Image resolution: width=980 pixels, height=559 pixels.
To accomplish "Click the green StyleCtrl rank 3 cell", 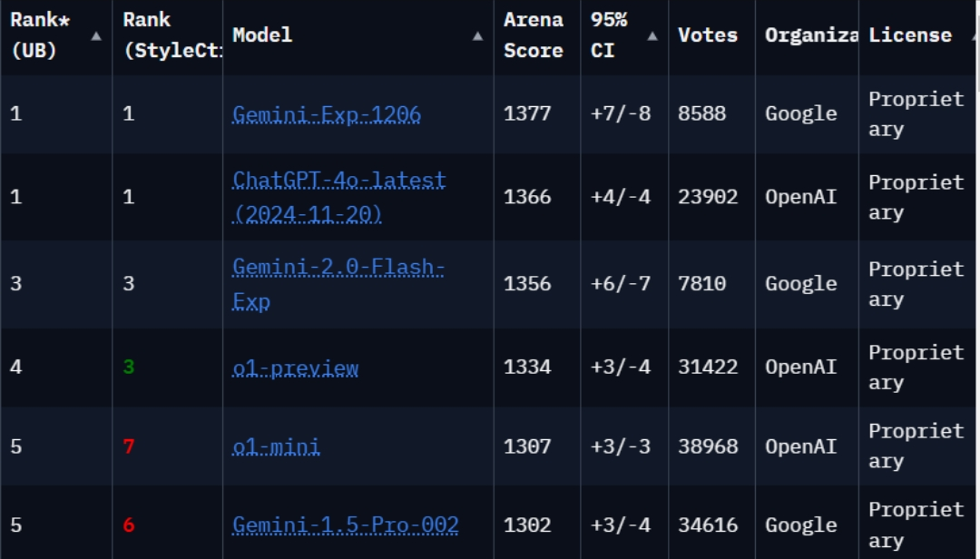I will pos(129,368).
